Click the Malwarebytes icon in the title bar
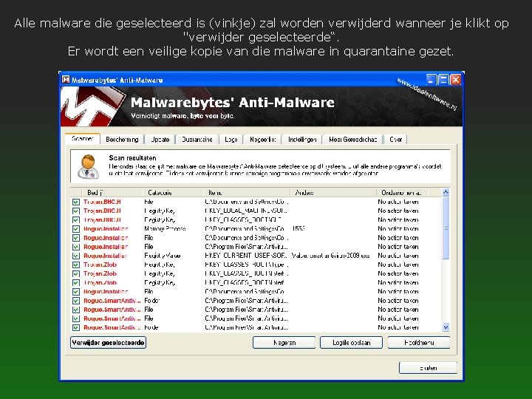Image resolution: width=532 pixels, height=399 pixels. [x=66, y=80]
